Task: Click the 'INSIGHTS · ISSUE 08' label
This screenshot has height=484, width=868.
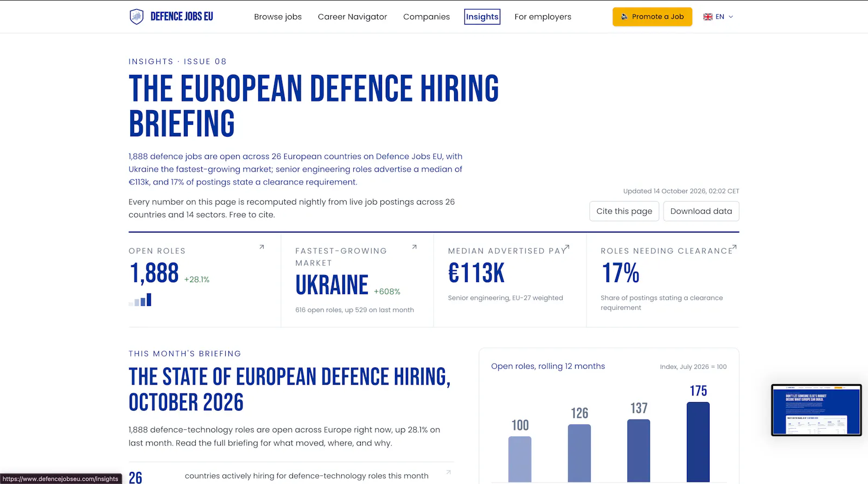Action: click(x=177, y=61)
